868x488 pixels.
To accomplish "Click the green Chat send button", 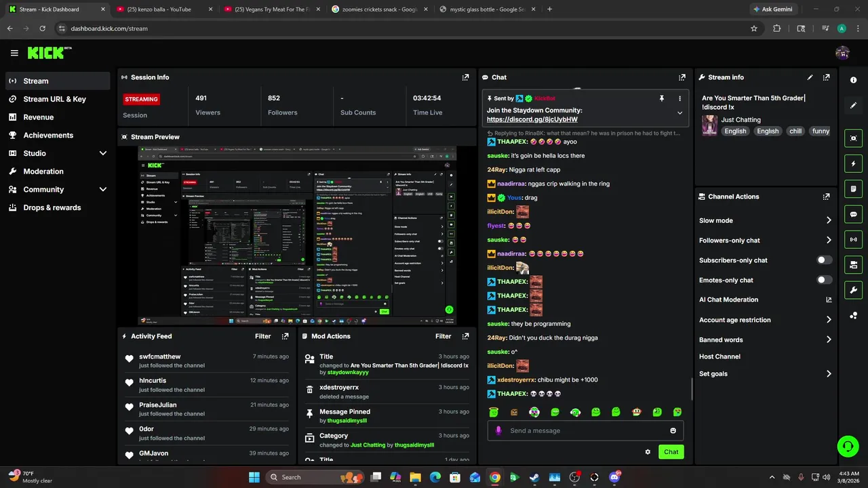I will tap(671, 452).
